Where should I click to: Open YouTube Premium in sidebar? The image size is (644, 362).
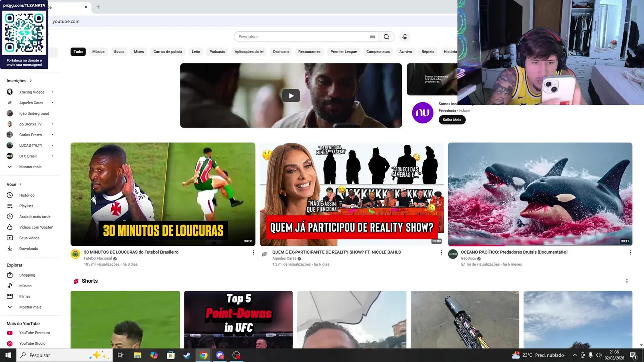click(34, 333)
